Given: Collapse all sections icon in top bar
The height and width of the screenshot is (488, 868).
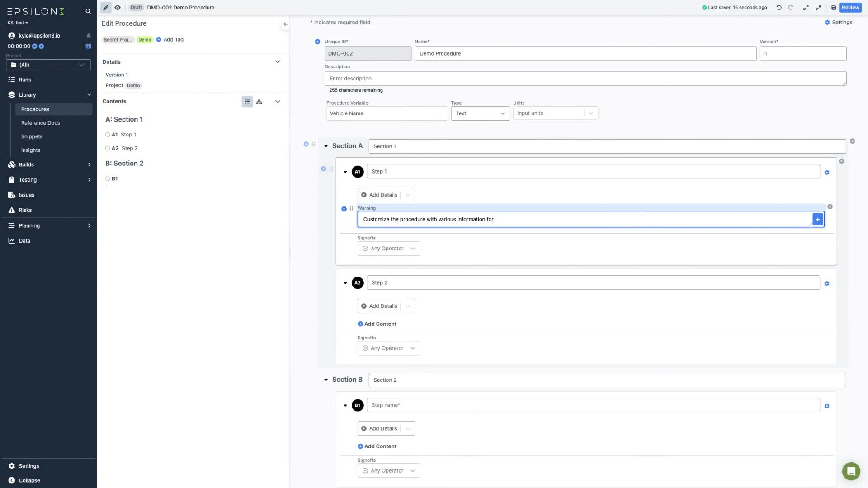Looking at the screenshot, I should [x=818, y=8].
